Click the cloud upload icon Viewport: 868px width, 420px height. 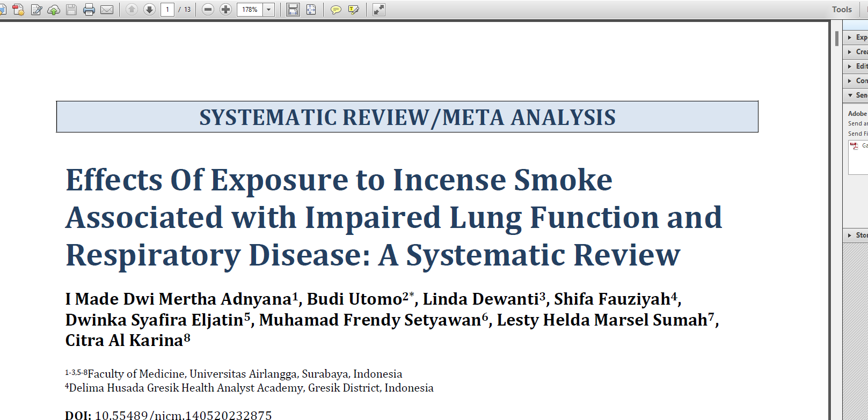point(54,10)
